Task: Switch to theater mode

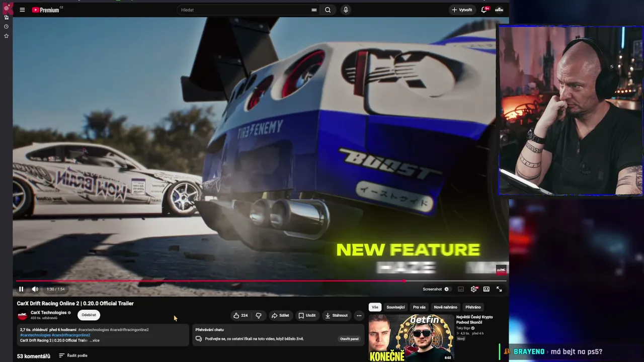Action: (x=487, y=289)
